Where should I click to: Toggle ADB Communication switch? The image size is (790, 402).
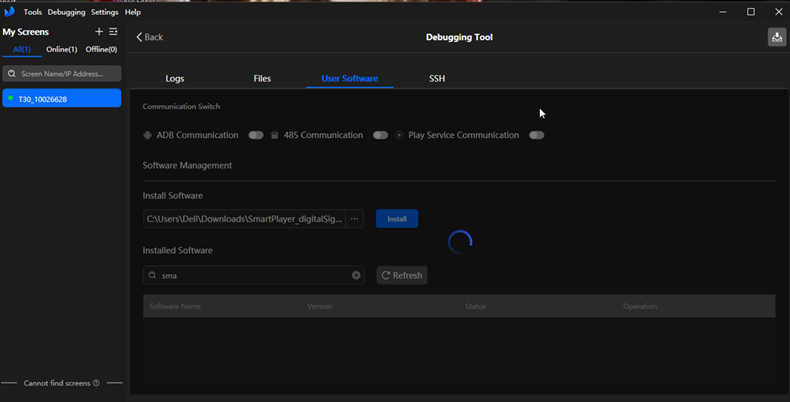(x=256, y=135)
